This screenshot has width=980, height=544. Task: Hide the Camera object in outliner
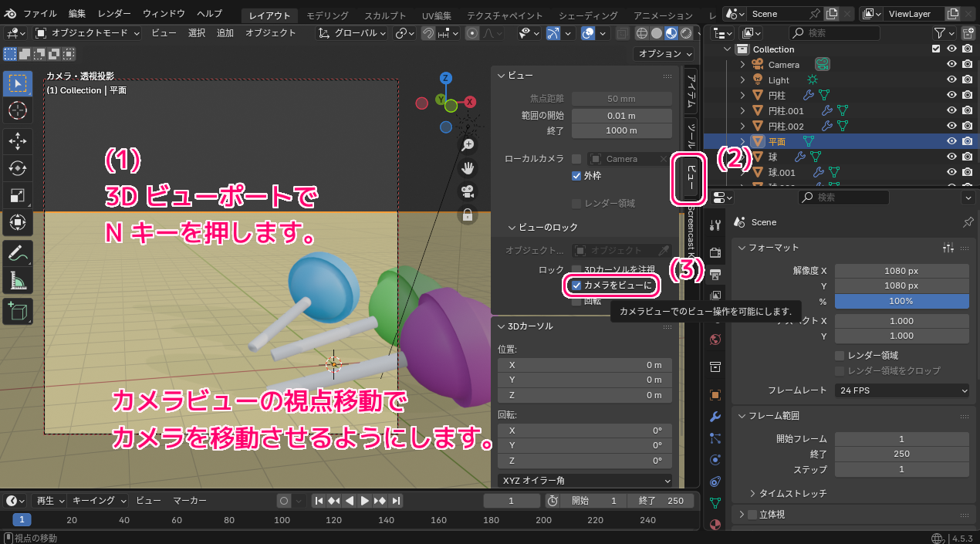(951, 65)
